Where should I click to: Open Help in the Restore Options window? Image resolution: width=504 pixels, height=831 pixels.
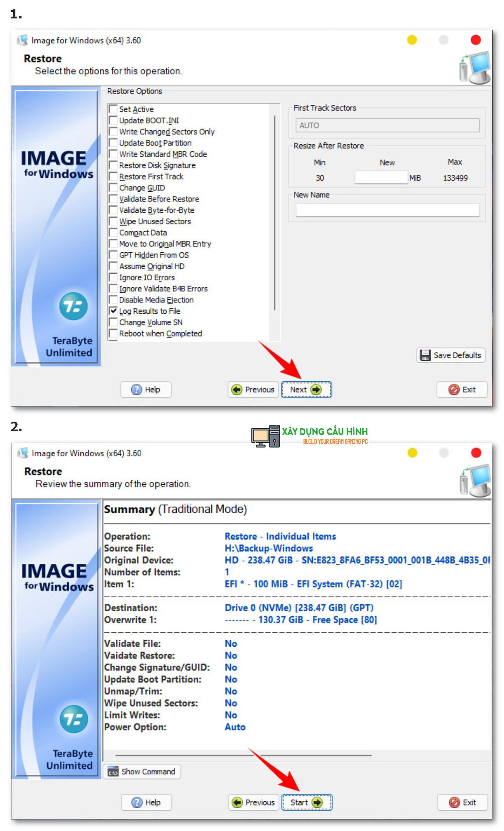point(146,390)
